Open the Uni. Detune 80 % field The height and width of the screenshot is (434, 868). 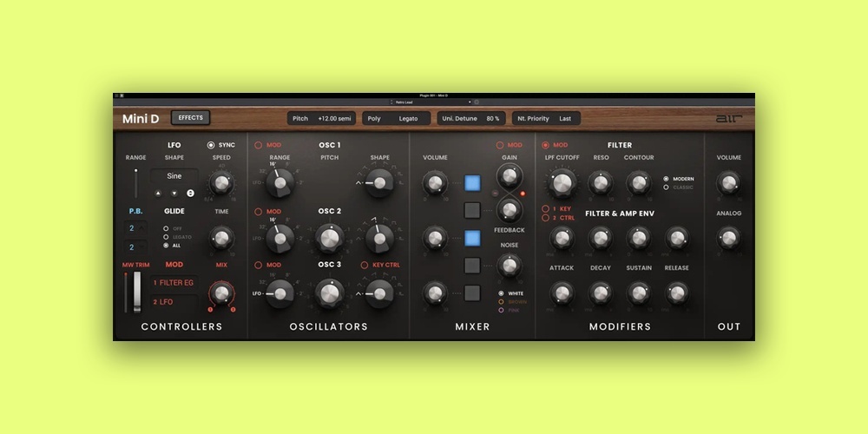pos(471,118)
